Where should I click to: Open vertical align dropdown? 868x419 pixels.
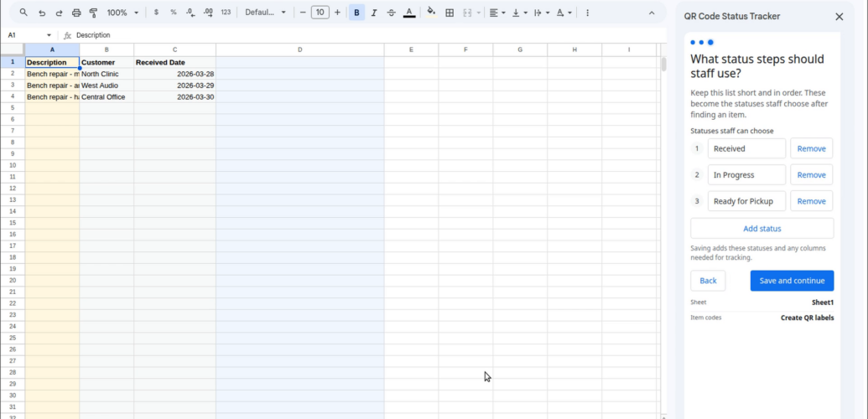point(519,13)
